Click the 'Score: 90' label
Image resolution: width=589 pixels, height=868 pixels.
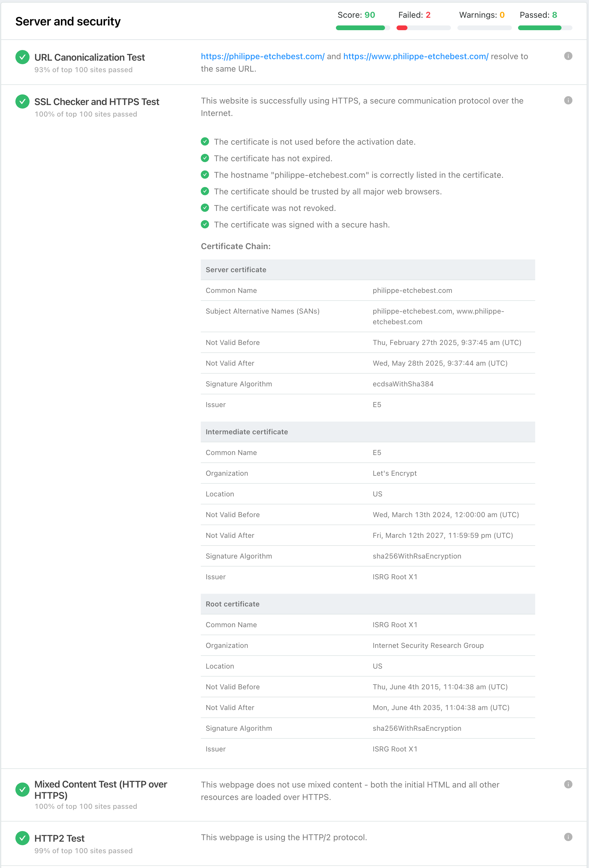pos(356,15)
